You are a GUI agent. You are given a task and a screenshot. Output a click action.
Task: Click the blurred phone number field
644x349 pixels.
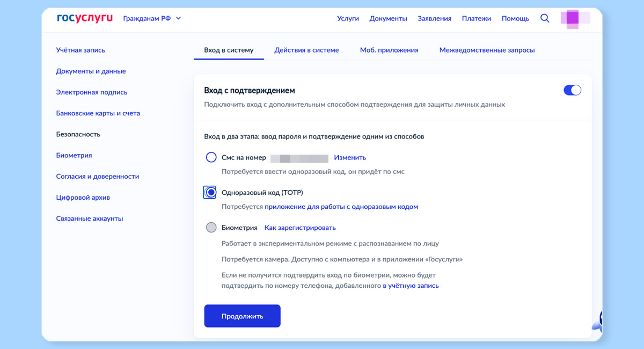click(299, 158)
